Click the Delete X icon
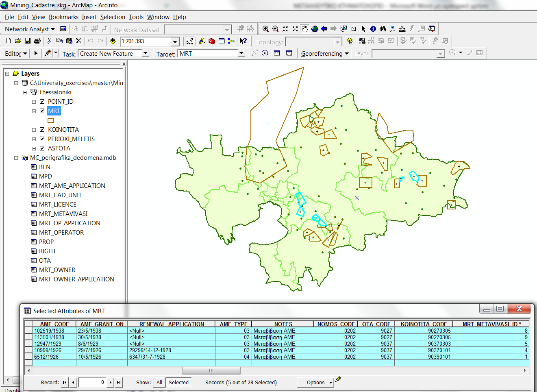 click(x=79, y=41)
